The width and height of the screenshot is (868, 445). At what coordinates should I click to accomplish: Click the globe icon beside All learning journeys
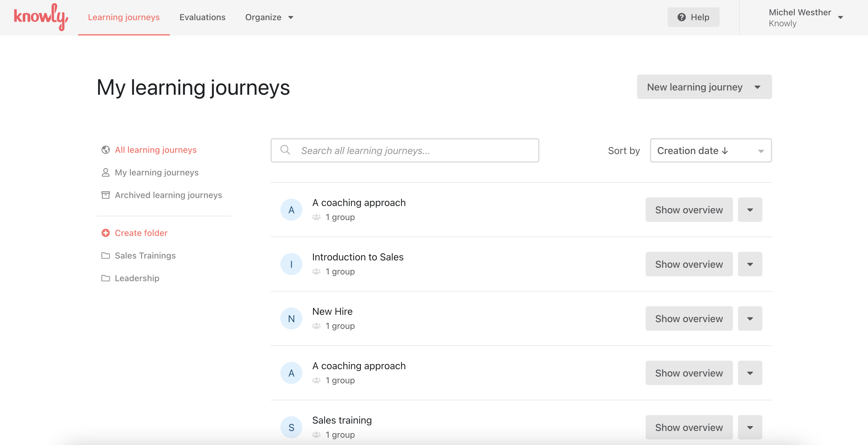point(105,150)
